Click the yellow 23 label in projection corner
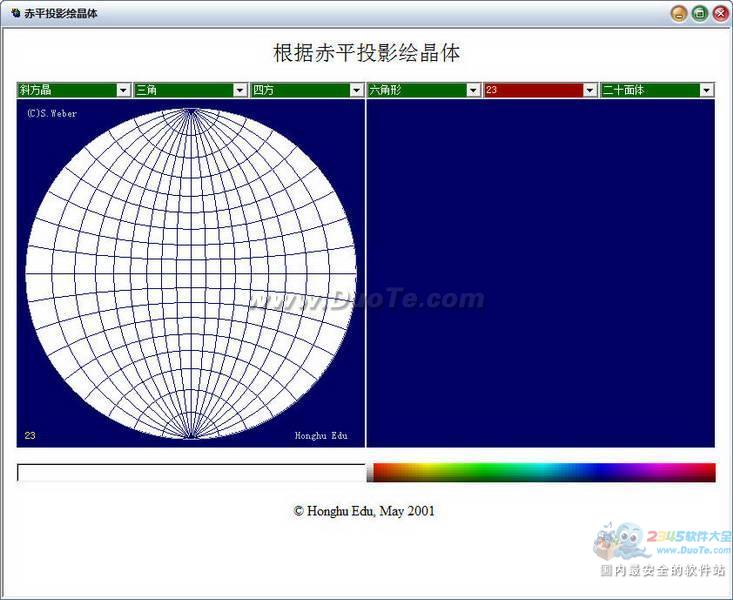The image size is (733, 600). tap(30, 435)
